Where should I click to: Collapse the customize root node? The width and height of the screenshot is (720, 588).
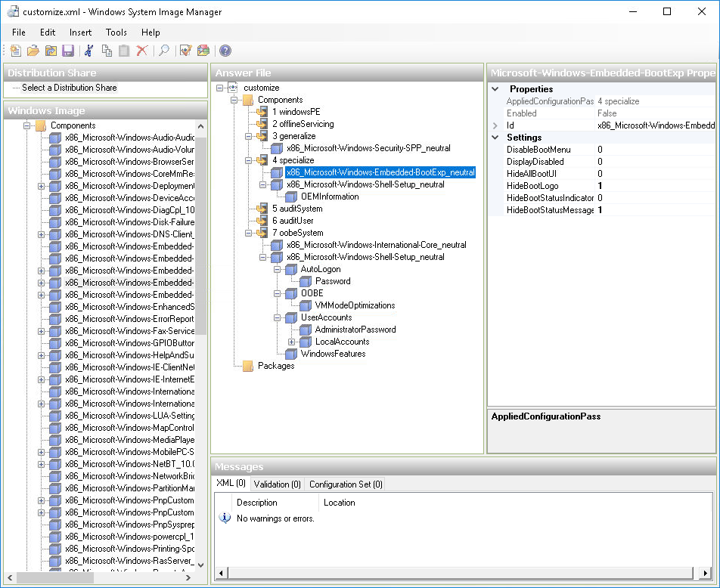[220, 88]
